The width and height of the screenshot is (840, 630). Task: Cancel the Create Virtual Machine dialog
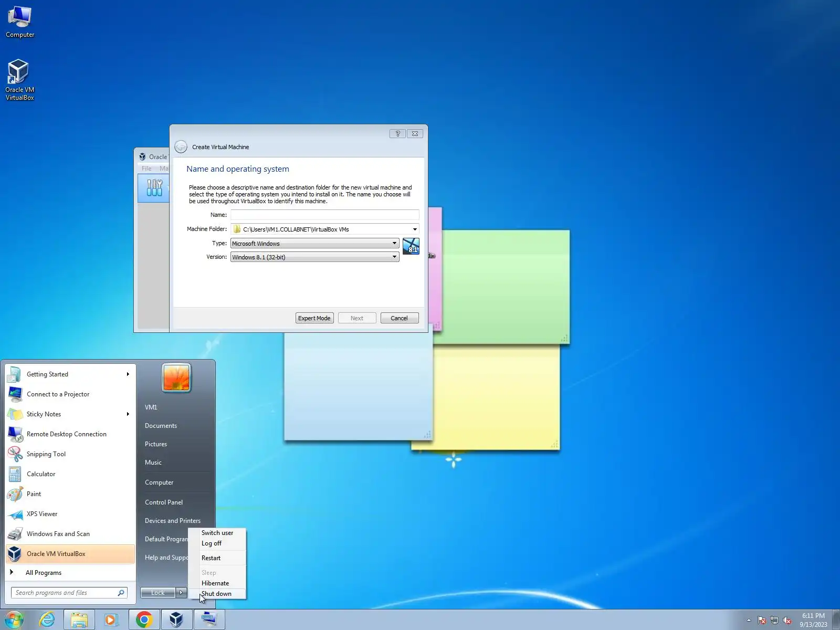399,318
